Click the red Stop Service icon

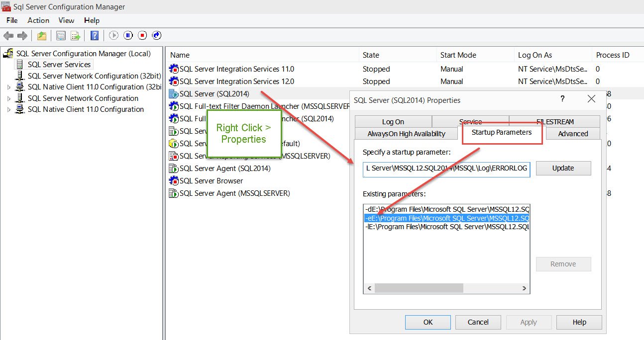143,35
